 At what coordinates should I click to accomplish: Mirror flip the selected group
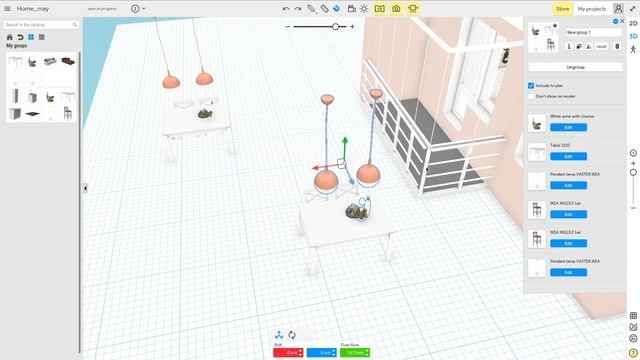[589, 47]
